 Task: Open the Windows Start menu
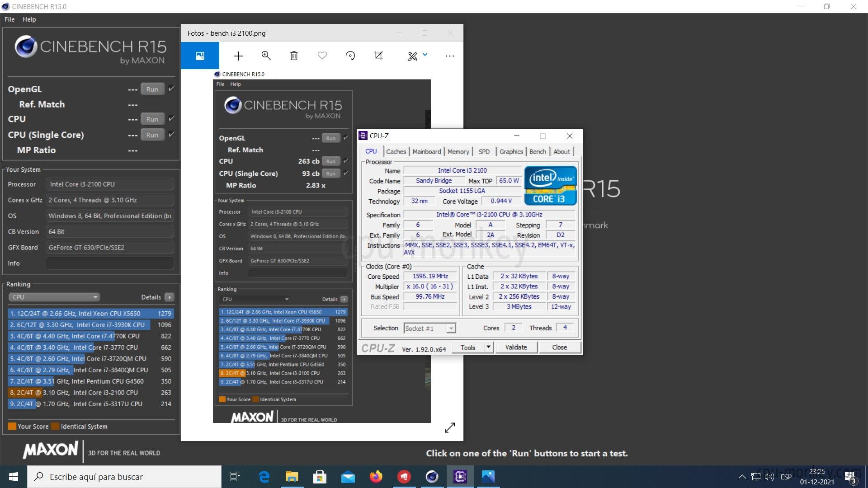14,477
